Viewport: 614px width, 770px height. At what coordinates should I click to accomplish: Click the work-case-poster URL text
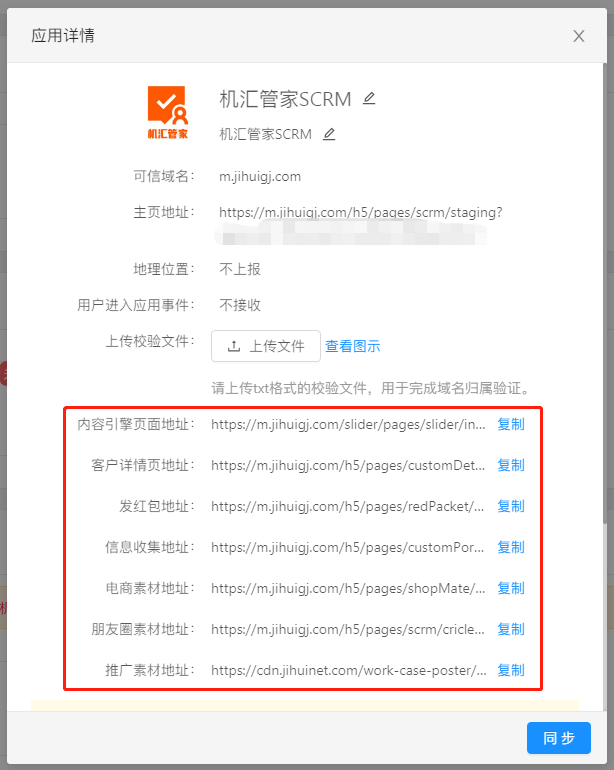coord(349,670)
